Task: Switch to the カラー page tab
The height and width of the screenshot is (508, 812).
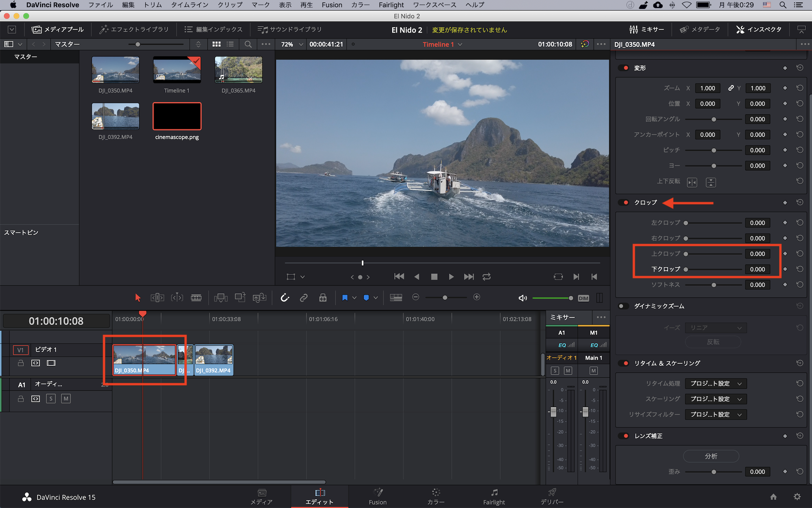Action: (436, 496)
